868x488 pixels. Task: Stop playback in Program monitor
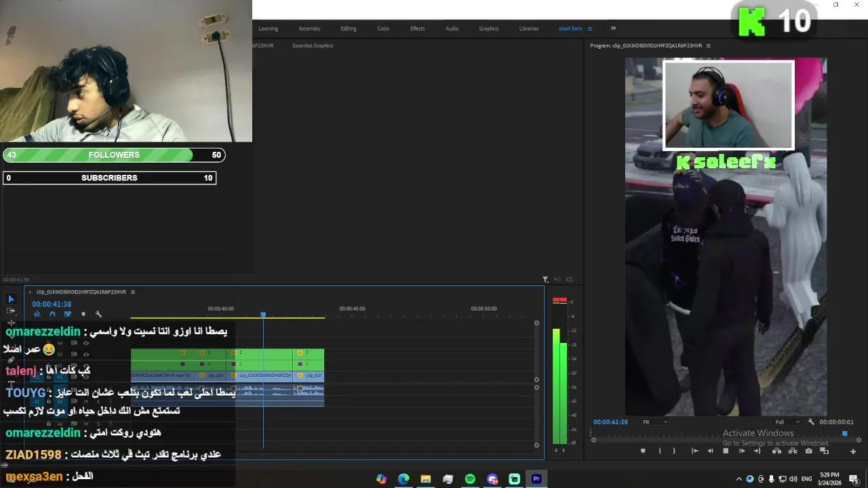pyautogui.click(x=726, y=451)
